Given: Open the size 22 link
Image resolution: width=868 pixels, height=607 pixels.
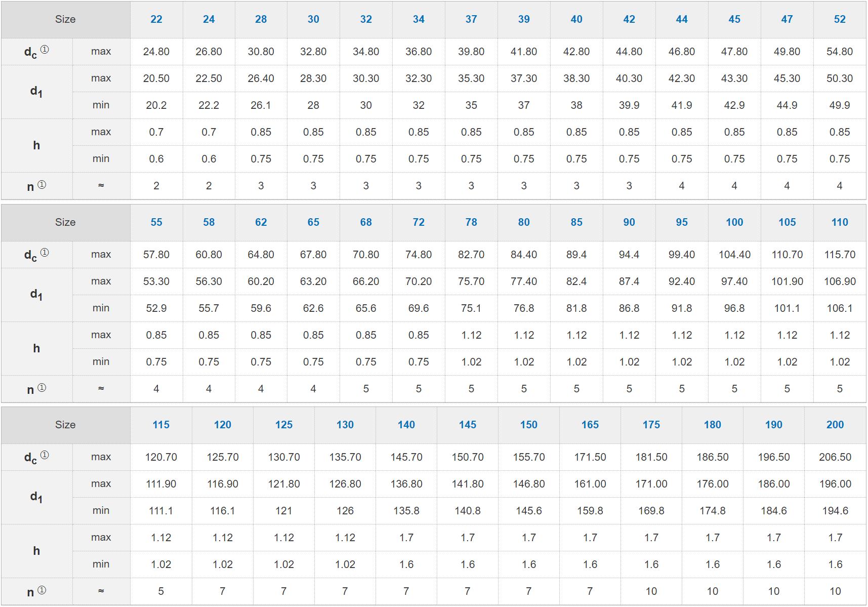Looking at the screenshot, I should tap(156, 19).
